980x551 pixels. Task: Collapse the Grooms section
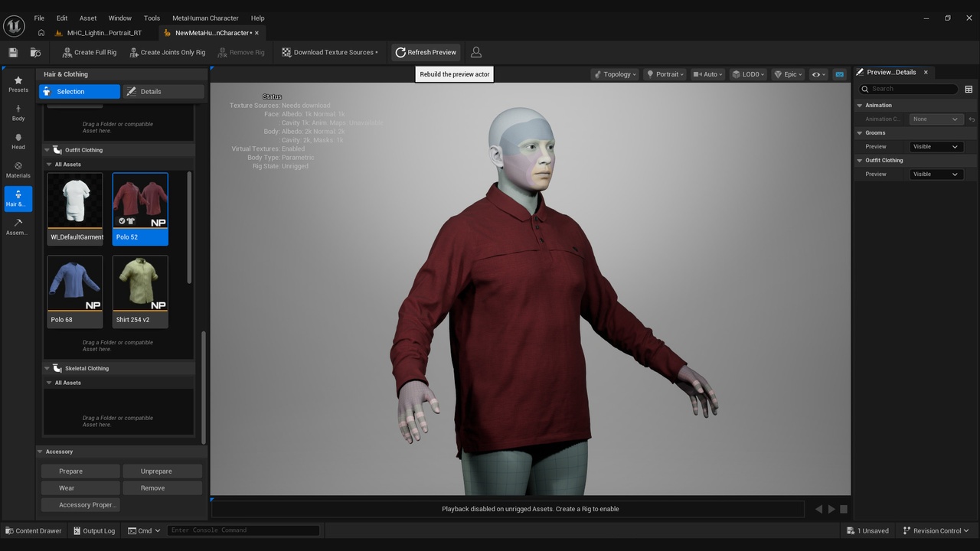(860, 133)
